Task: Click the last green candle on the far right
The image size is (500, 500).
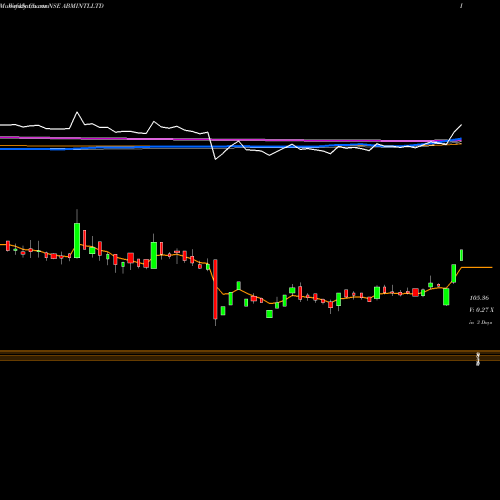Action: (x=462, y=255)
